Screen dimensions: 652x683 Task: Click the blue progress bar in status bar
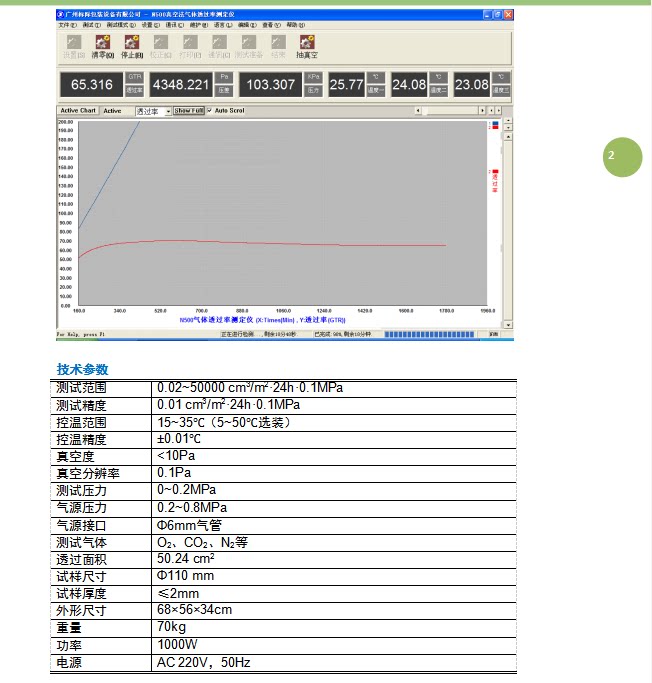coord(429,335)
